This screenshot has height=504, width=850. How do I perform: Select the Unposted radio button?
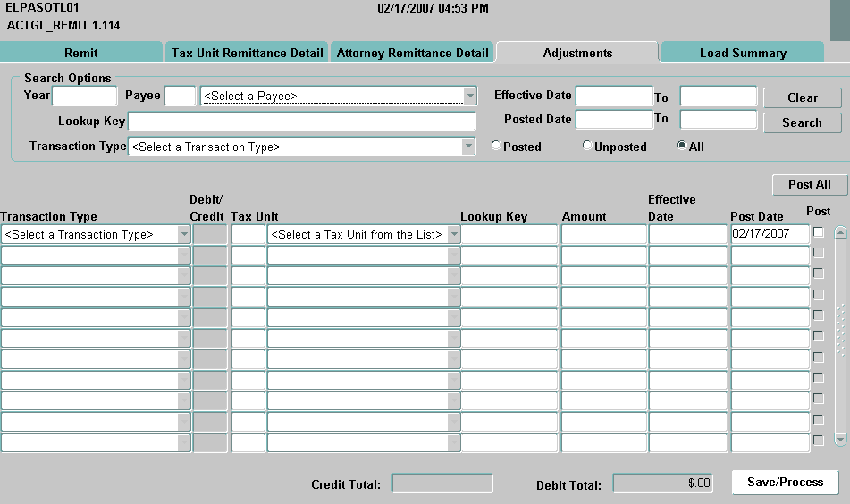pos(587,147)
